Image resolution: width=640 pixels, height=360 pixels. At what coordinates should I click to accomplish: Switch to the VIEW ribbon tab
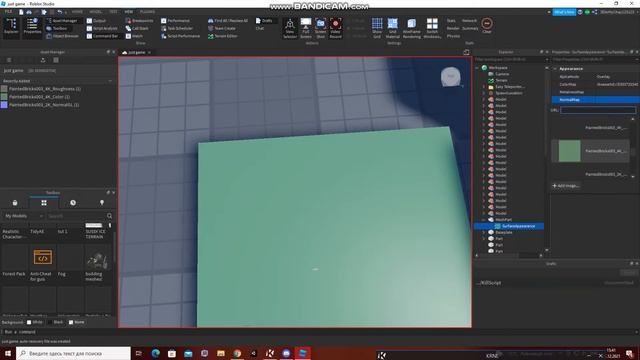129,12
